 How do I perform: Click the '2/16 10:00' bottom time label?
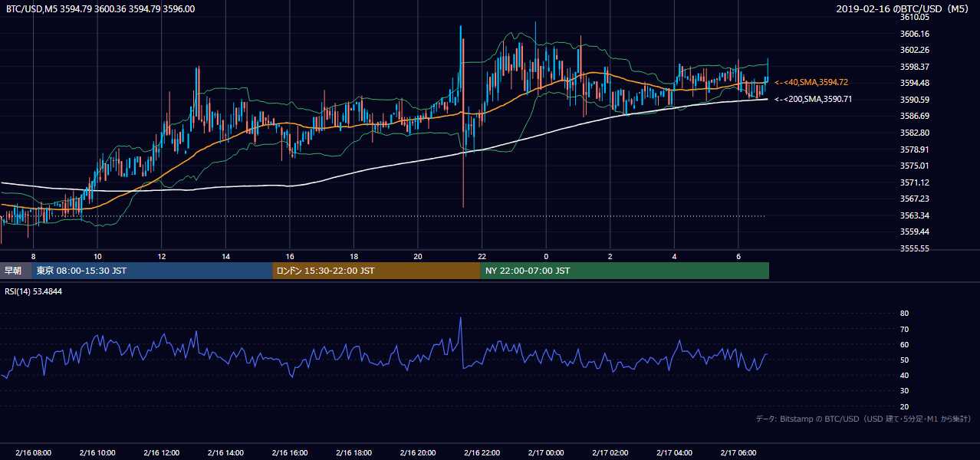pos(97,453)
